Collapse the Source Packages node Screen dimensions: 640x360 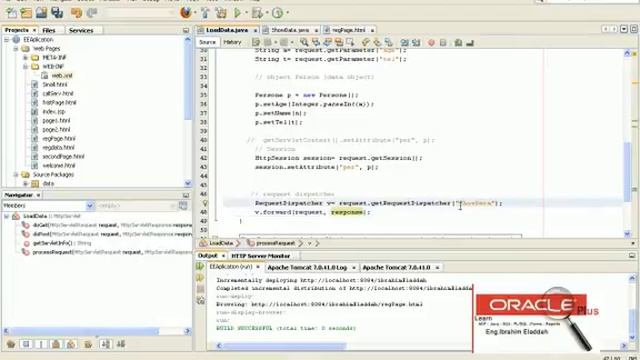[16, 175]
